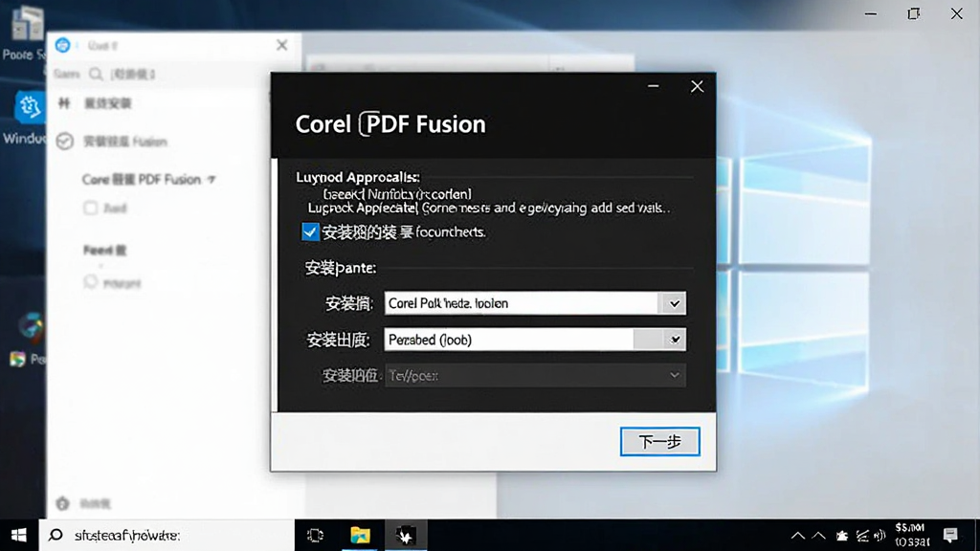Click the installer app icon on taskbar

406,536
